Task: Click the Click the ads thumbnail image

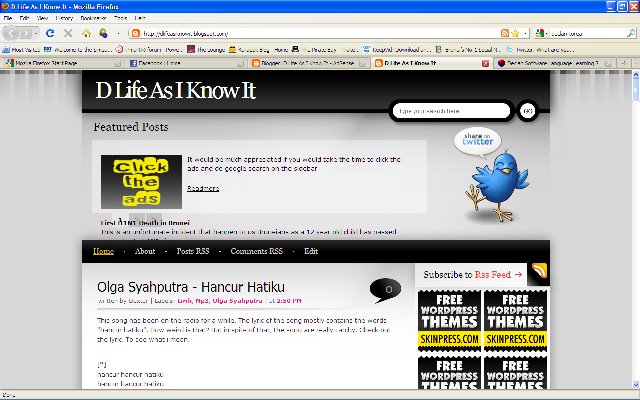Action: [141, 182]
